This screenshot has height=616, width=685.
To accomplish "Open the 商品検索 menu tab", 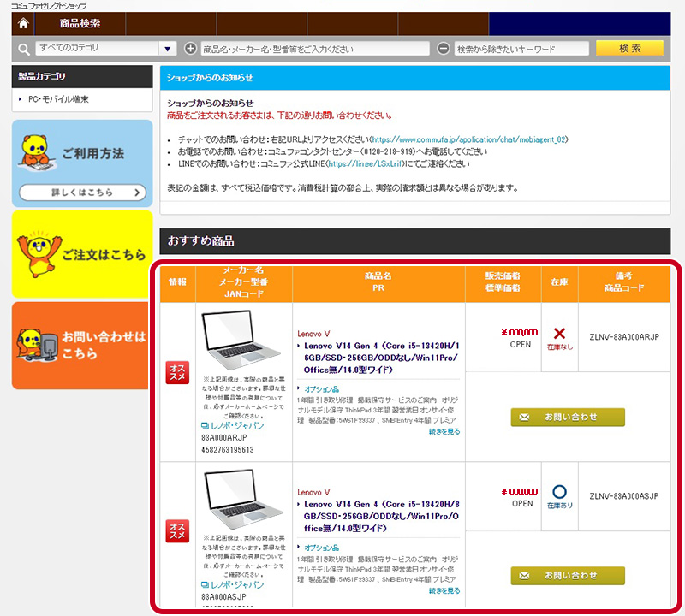I will 80,24.
